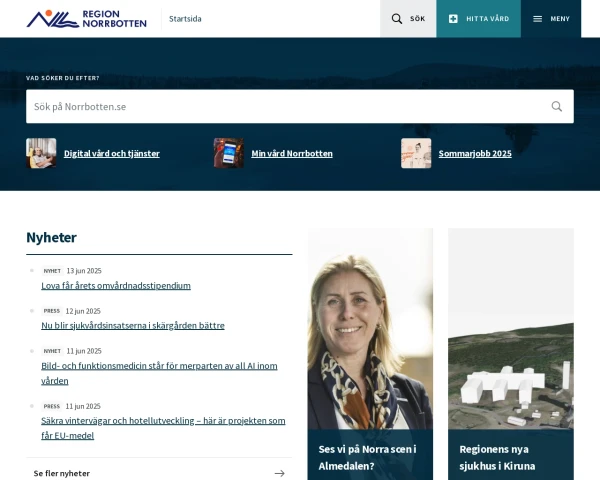Open 'Nu blir sjukvårdsinsatserna i skärgården bättre'
The image size is (600, 480).
pos(133,325)
